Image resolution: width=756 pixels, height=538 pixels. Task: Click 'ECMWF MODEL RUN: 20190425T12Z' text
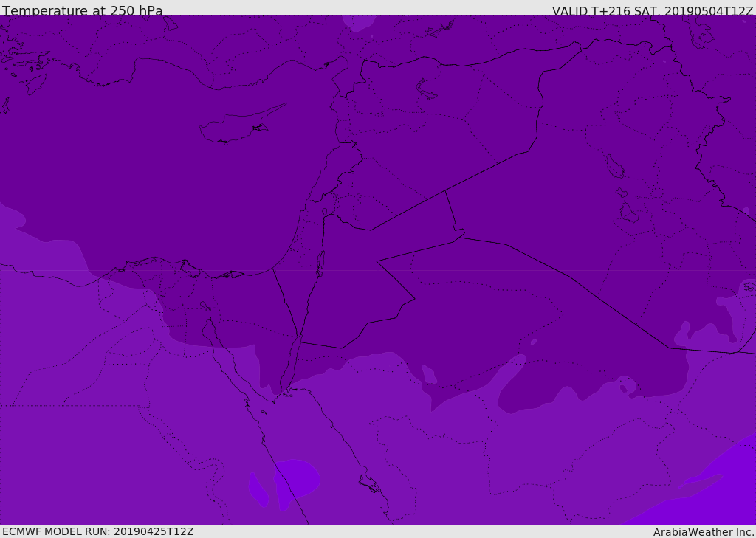98,531
